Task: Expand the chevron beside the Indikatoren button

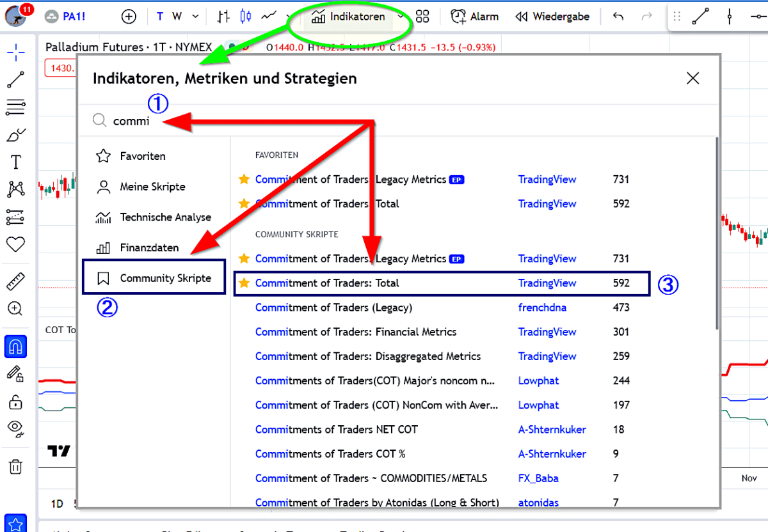Action: [400, 16]
